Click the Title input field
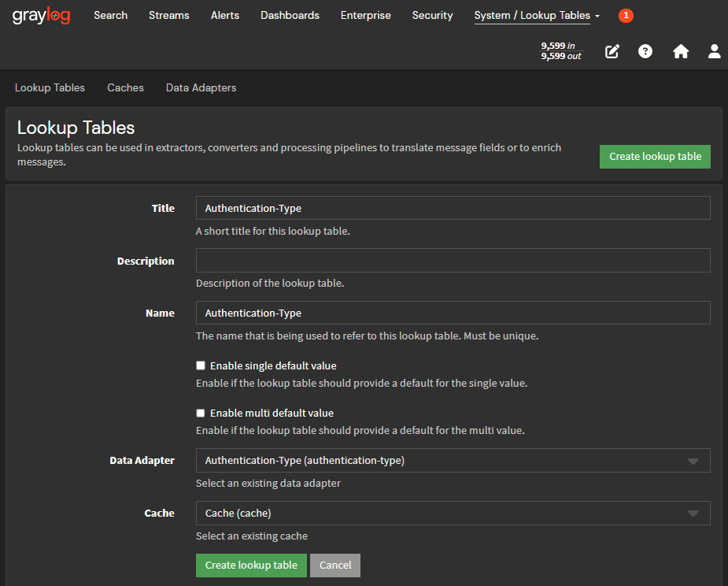728x586 pixels. coord(453,208)
